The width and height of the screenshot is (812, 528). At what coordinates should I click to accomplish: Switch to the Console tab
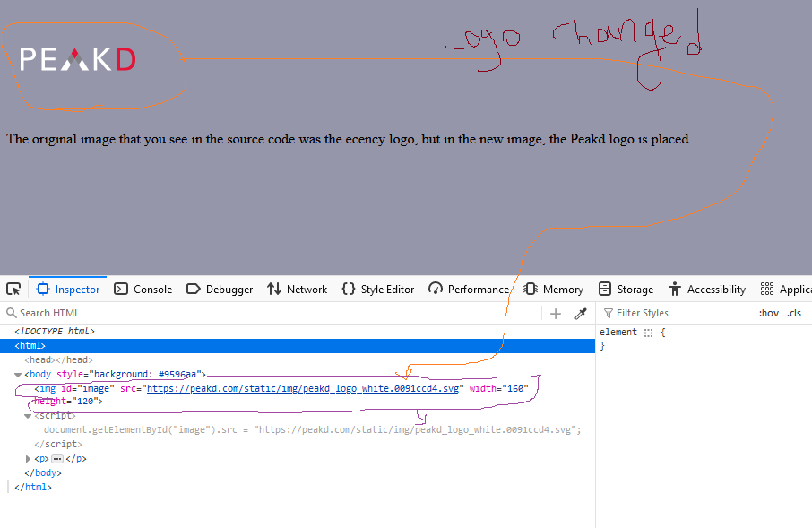[x=143, y=290]
